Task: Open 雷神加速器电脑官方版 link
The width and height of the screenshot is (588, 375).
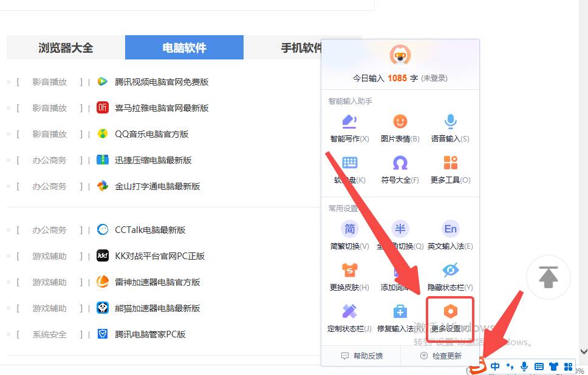Action: 157,282
